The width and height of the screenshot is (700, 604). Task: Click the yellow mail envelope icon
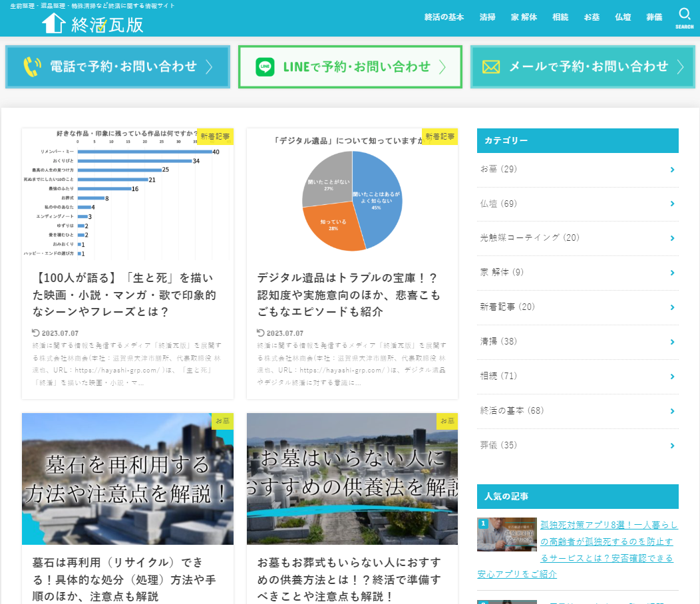[x=490, y=67]
